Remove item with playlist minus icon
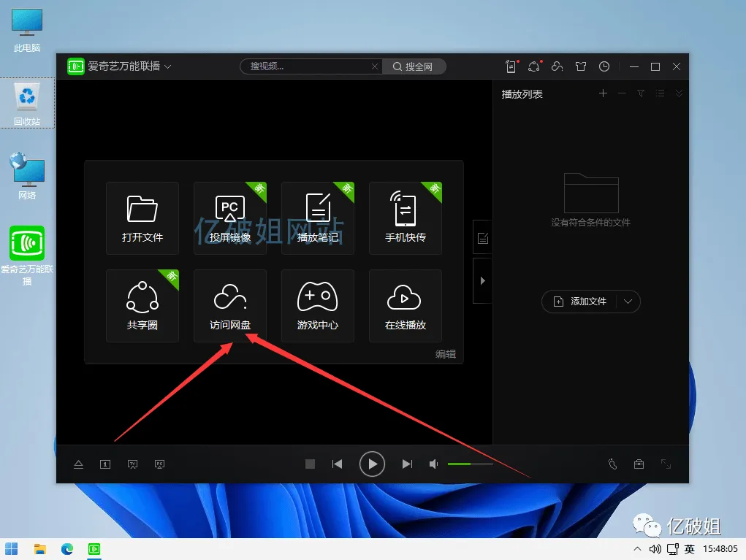The height and width of the screenshot is (560, 746). [622, 93]
